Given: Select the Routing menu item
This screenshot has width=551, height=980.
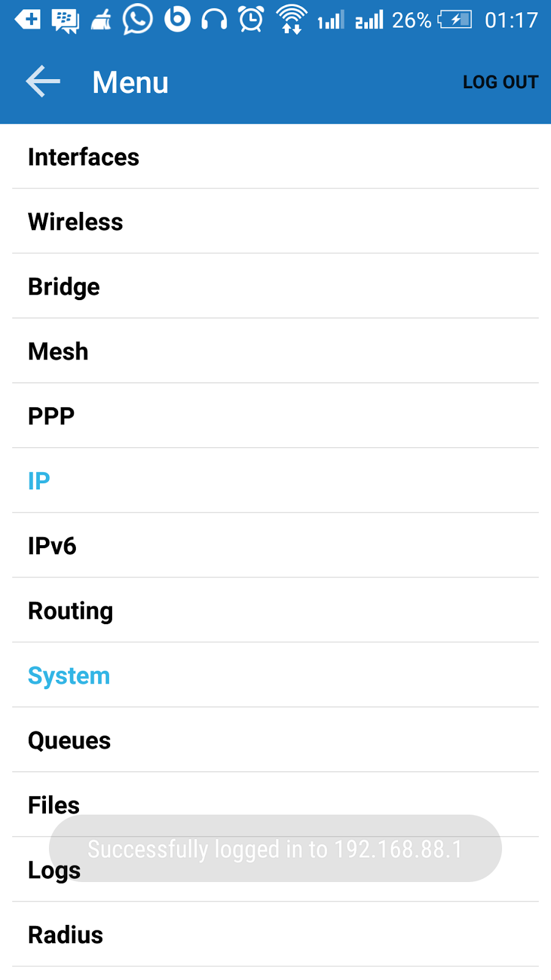Looking at the screenshot, I should 71,611.
